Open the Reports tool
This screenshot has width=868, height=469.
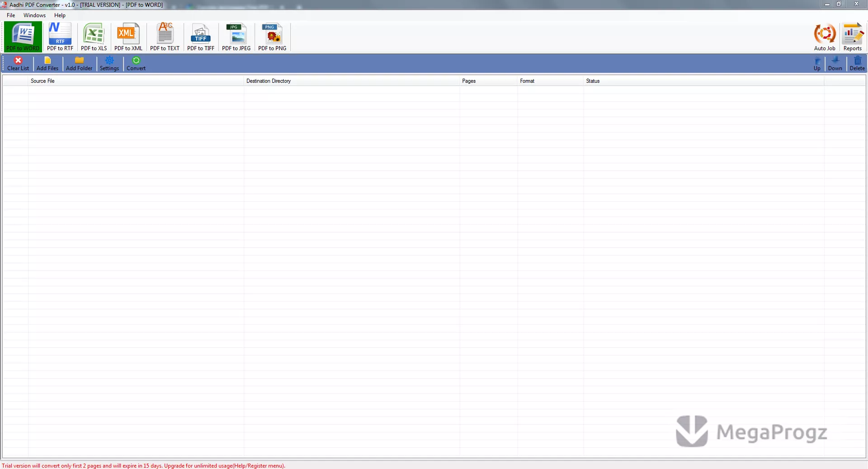853,37
